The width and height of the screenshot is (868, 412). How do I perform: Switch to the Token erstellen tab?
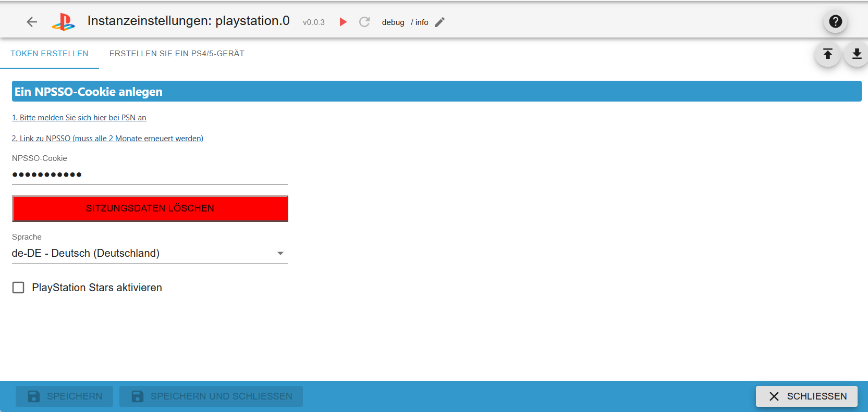(x=50, y=54)
